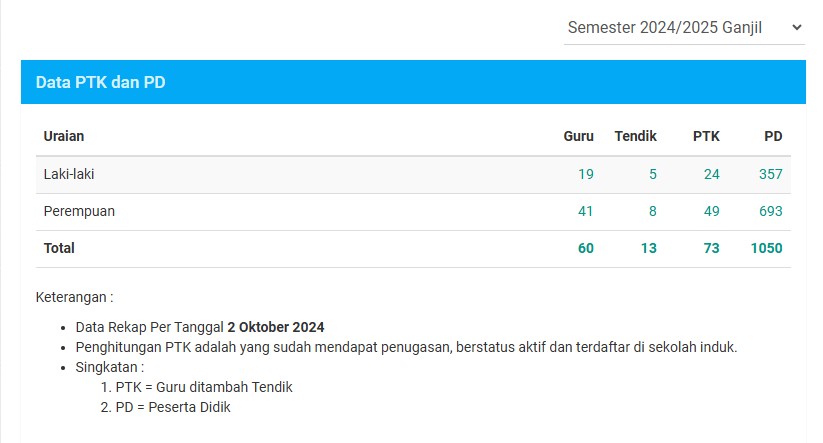Click the semester dropdown chevron arrow
Viewport: 823px width, 443px height.
(797, 27)
